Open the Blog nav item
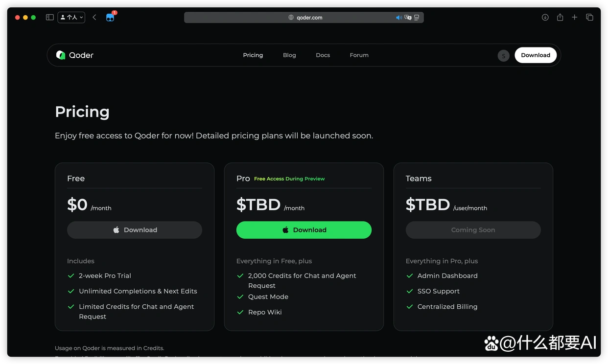Image resolution: width=608 pixels, height=364 pixels. point(289,55)
